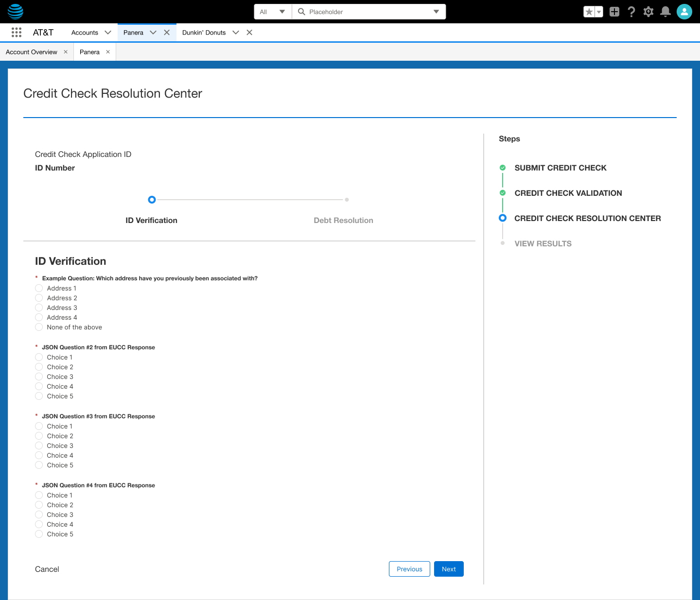Close the Panera workspace tab

pyautogui.click(x=167, y=33)
